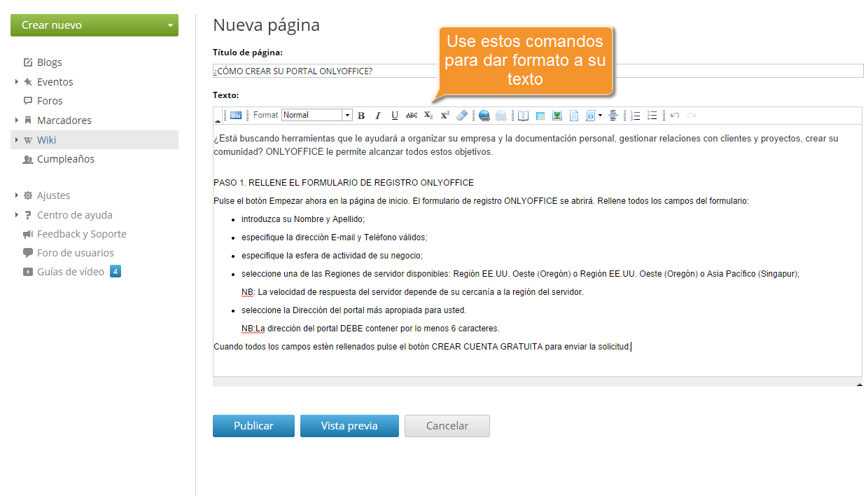Insert a wiki page link (book icon)
The width and height of the screenshot is (868, 496).
tap(523, 115)
